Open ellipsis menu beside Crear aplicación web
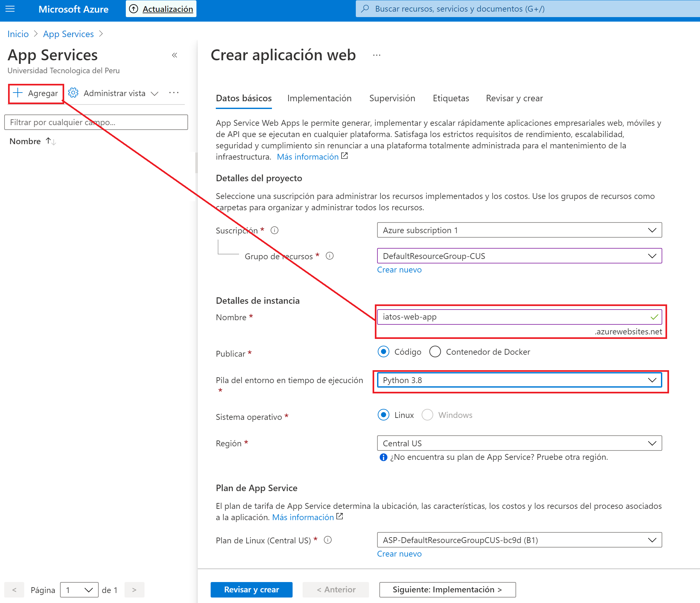Screen dimensions: 700x603 click(x=377, y=55)
